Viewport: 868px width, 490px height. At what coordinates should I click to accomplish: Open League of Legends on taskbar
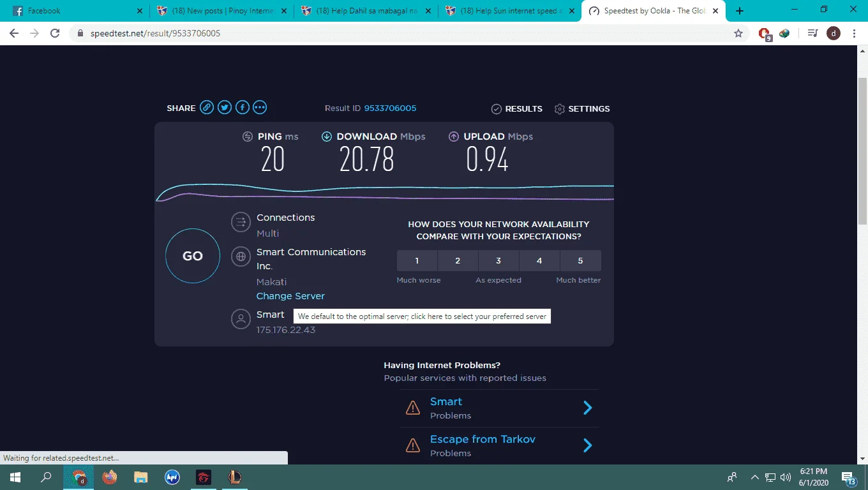tap(234, 477)
